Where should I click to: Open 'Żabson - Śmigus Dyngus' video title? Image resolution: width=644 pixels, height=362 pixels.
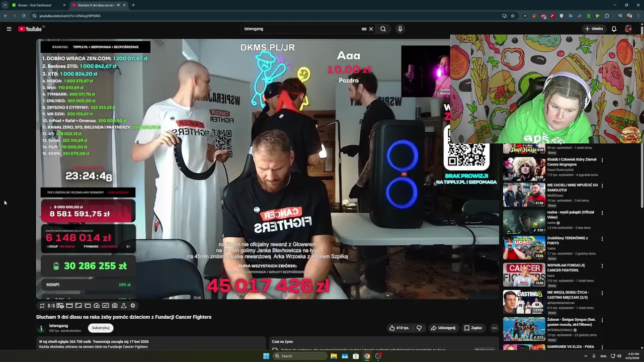[x=571, y=322]
